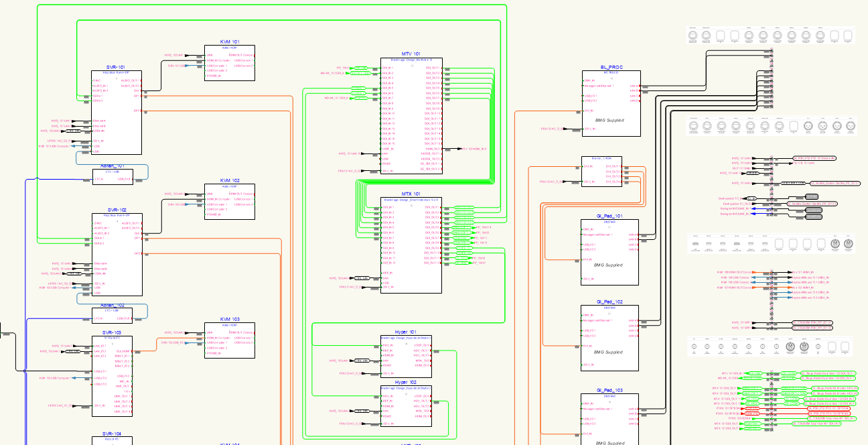Select the Adrien_101 LTC-USB block
The width and height of the screenshot is (868, 445).
click(113, 178)
